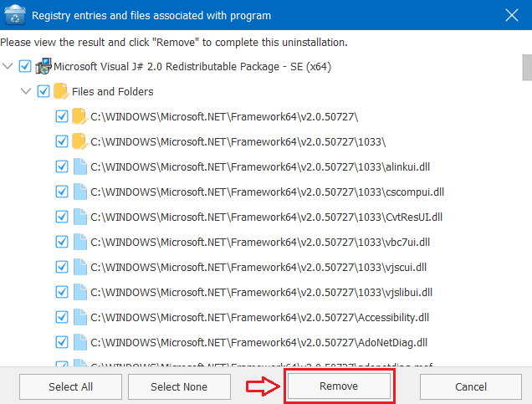Screen dimensions: 532x404
Task: Uncheck the Files and Folders checkbox
Action: (x=43, y=91)
